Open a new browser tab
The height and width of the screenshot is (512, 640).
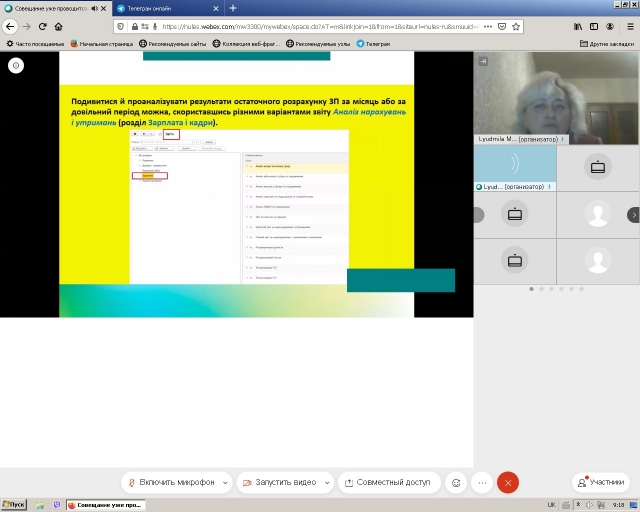coord(233,8)
